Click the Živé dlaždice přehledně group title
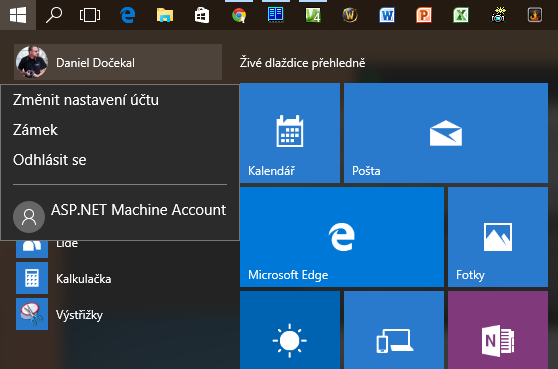This screenshot has width=558, height=369. [x=302, y=63]
